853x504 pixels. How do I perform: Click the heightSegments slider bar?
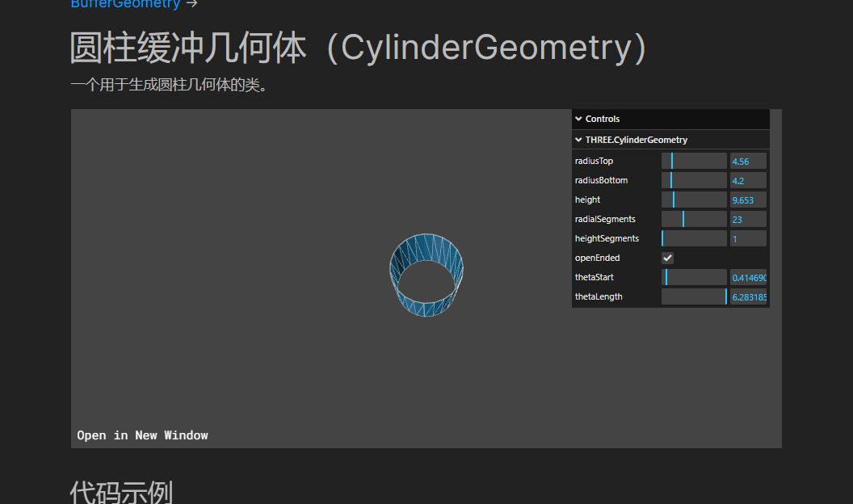coord(694,238)
